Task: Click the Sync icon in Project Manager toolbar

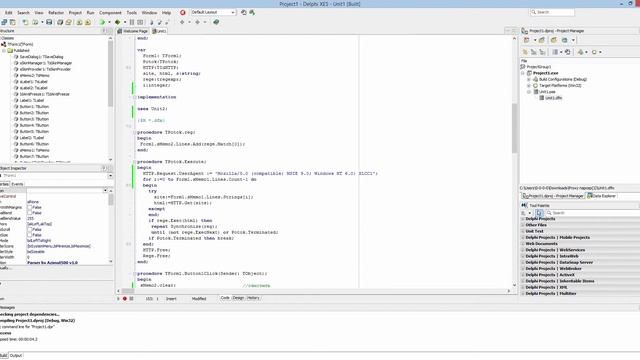Action: [567, 52]
